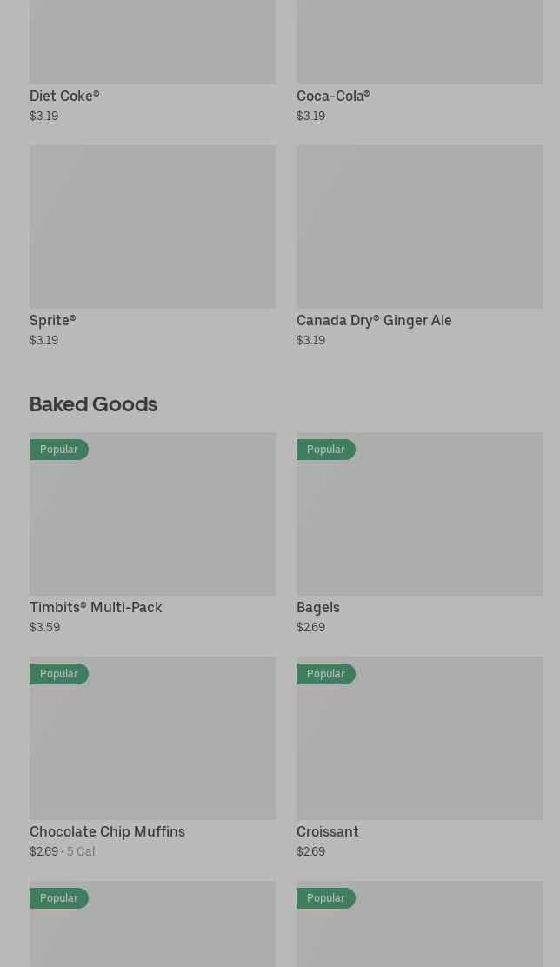Open the Coca-Cola item name link
560x967 pixels.
(x=333, y=96)
